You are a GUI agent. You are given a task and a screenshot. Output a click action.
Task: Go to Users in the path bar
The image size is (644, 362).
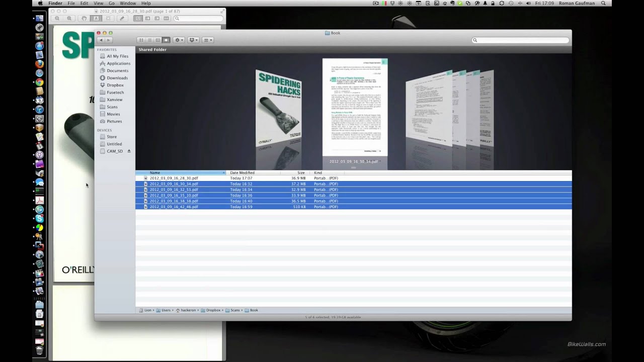pyautogui.click(x=164, y=310)
